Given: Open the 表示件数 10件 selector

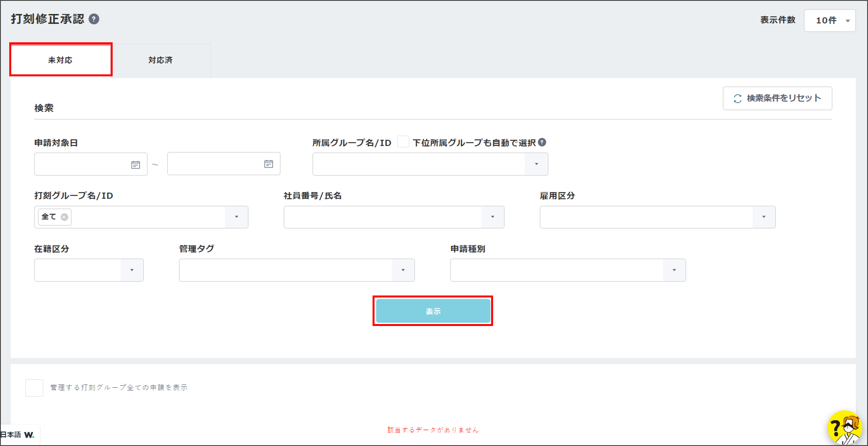Looking at the screenshot, I should (830, 20).
